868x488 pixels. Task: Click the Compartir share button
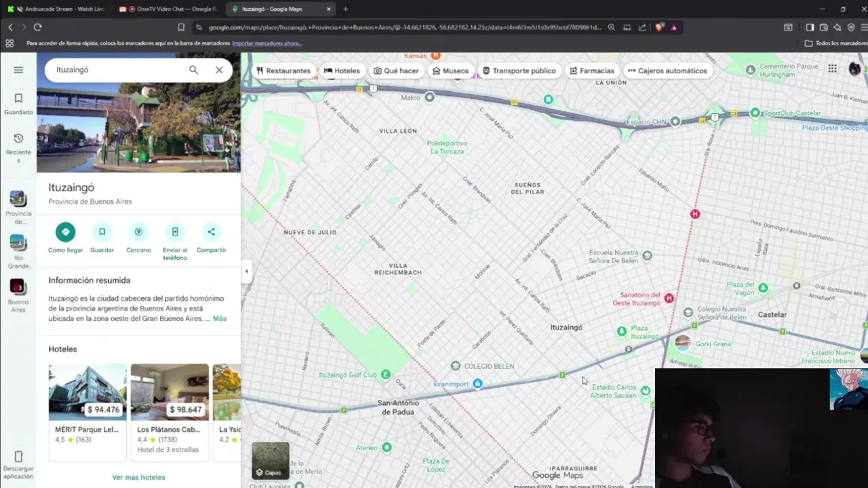(x=211, y=238)
